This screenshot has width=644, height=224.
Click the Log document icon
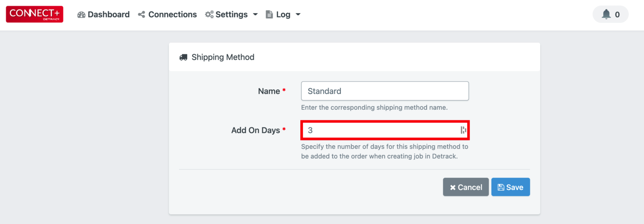(x=269, y=14)
